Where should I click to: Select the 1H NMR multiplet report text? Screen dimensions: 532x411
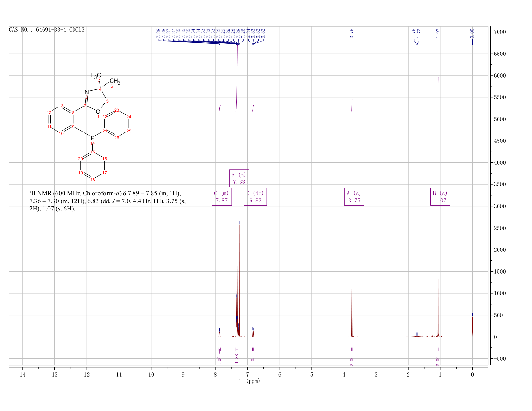[107, 201]
